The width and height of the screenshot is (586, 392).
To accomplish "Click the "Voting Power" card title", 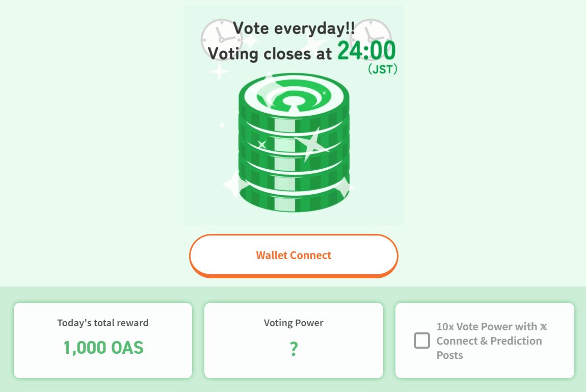I will 294,323.
